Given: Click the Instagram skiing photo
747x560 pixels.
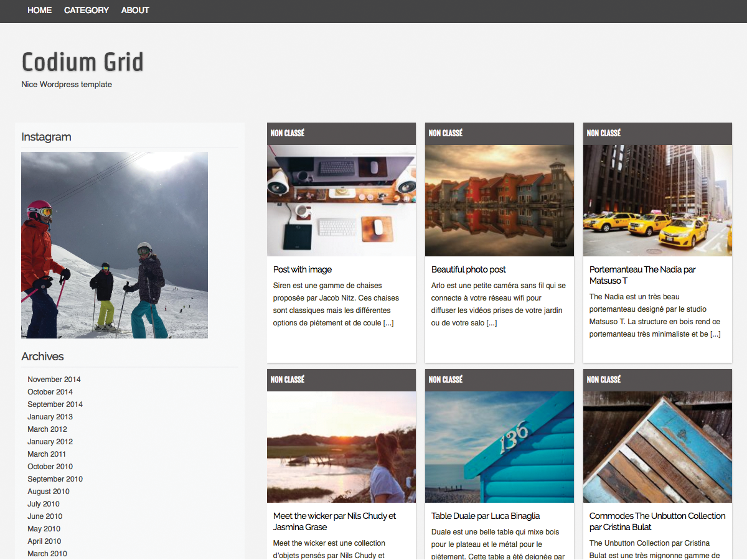Looking at the screenshot, I should tap(114, 245).
